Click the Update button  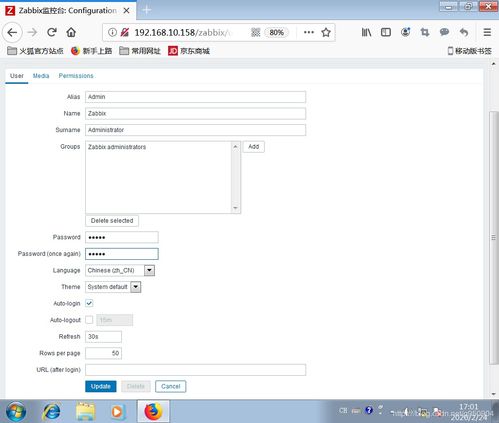(101, 386)
